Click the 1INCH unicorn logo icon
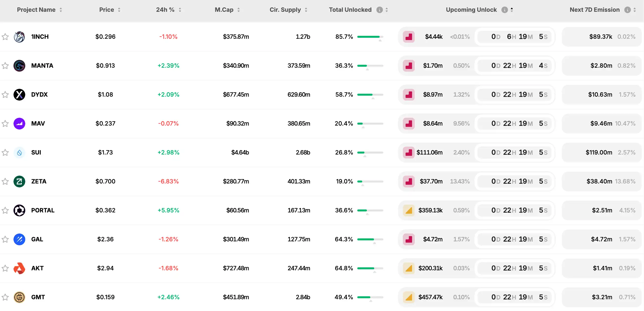 (19, 37)
